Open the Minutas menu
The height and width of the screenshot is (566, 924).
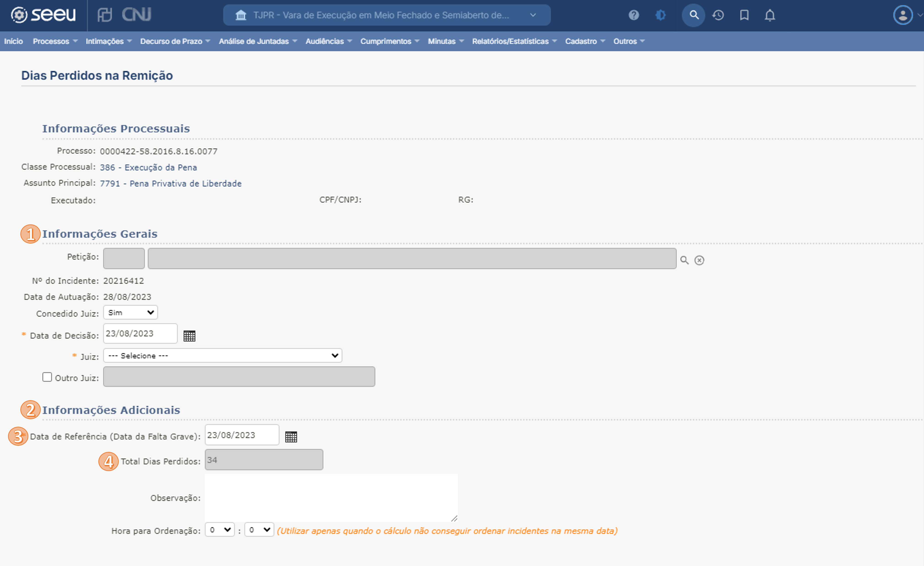tap(446, 41)
